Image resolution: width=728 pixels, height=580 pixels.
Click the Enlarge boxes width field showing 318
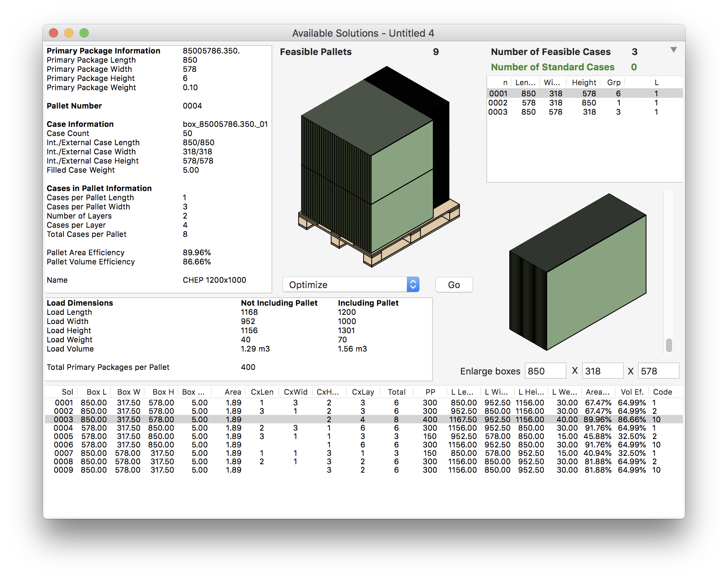pos(603,371)
